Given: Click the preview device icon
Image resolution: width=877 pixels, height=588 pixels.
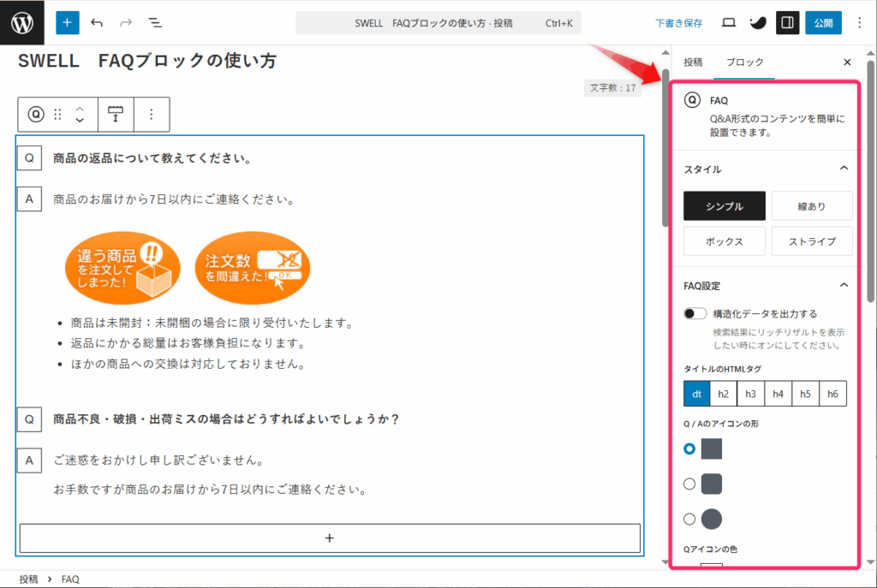Looking at the screenshot, I should point(729,23).
